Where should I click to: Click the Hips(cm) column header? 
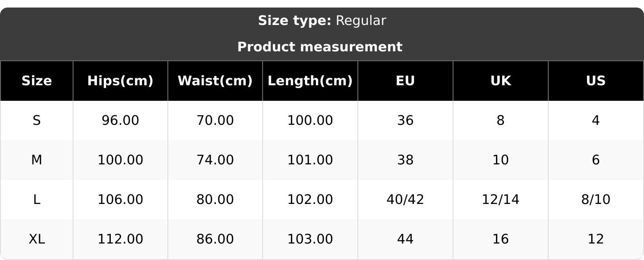click(x=120, y=81)
